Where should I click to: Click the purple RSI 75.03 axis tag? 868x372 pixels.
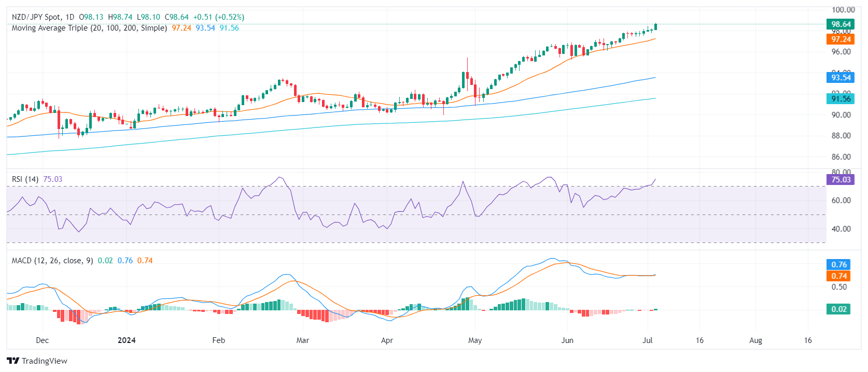841,180
